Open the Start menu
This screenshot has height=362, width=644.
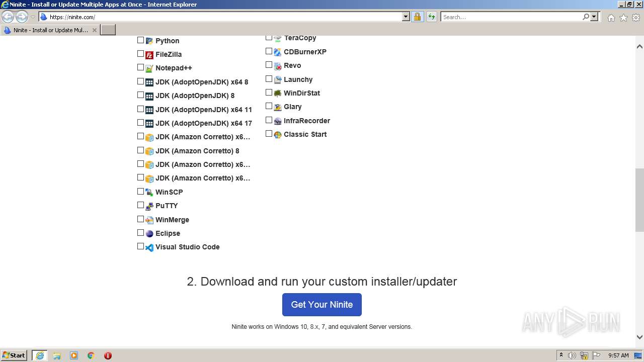pyautogui.click(x=14, y=355)
